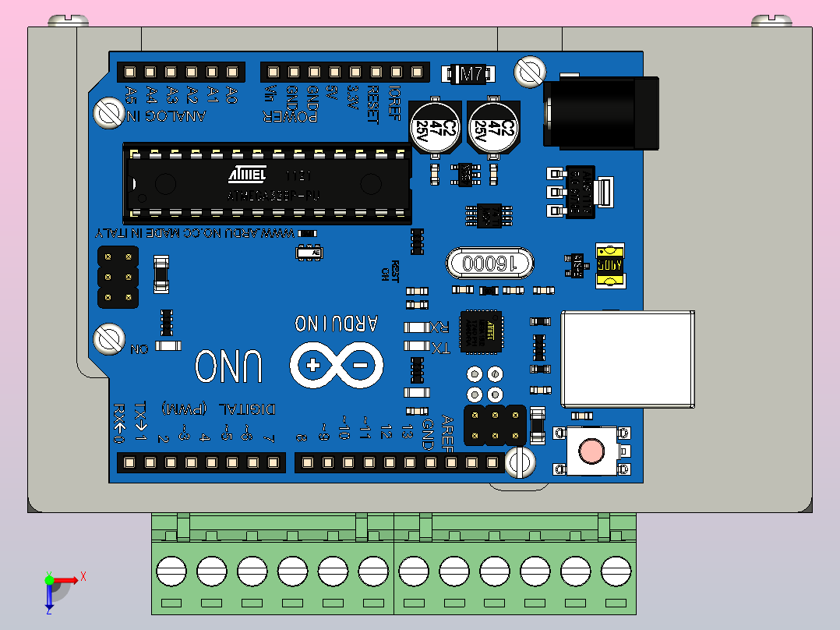Click the pink reset pushbutton cap
The image size is (840, 630).
pos(592,451)
